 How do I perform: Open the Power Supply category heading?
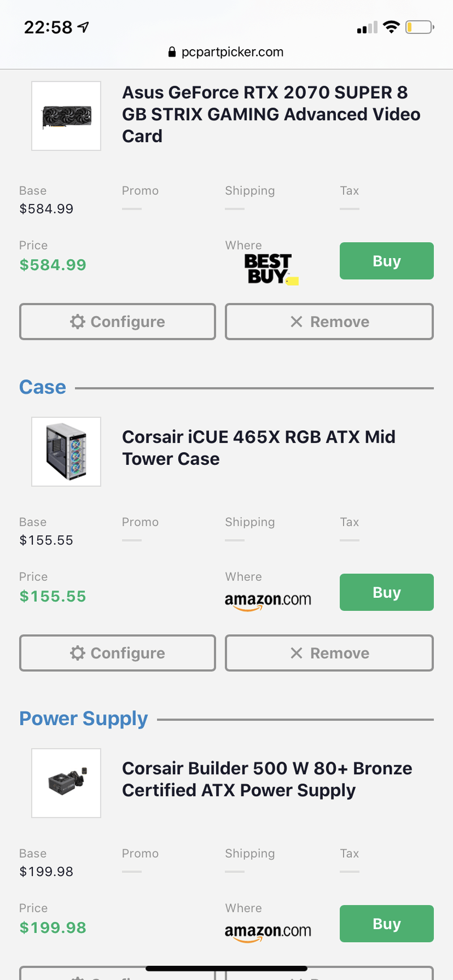pyautogui.click(x=83, y=718)
